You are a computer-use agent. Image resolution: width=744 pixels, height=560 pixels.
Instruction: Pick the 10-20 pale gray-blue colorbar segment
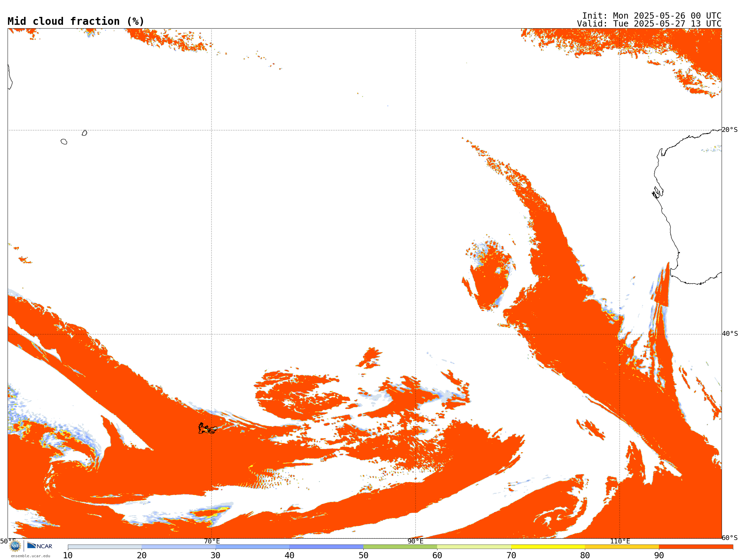pos(105,547)
